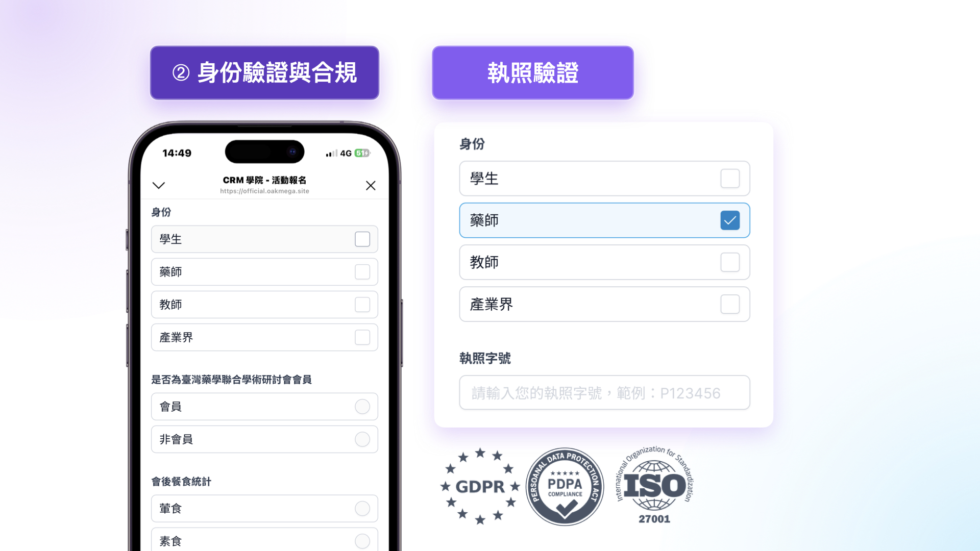This screenshot has width=980, height=551.
Task: Click the PDPA compliance badge
Action: click(565, 487)
